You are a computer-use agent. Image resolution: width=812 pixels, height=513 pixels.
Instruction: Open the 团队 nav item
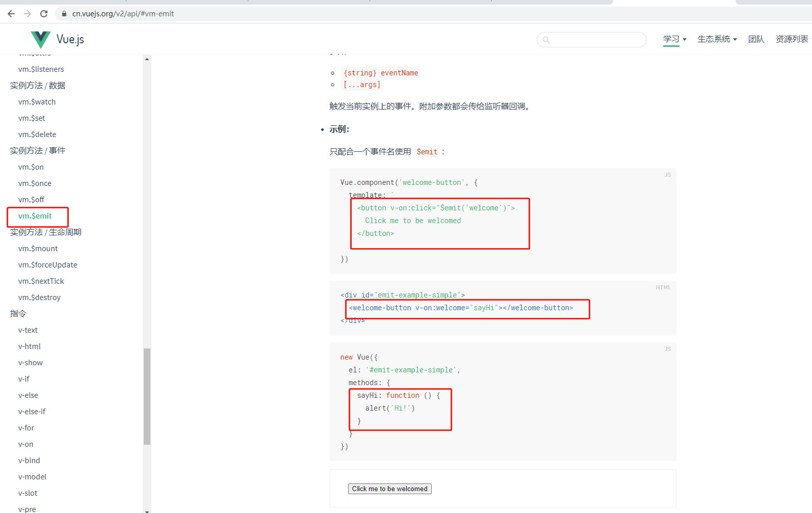[756, 39]
